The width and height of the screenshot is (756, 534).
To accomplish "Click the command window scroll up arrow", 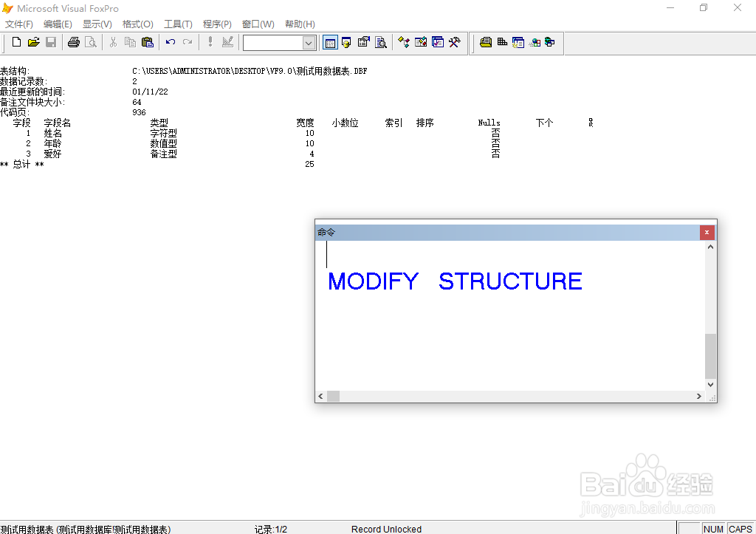I will coord(710,247).
